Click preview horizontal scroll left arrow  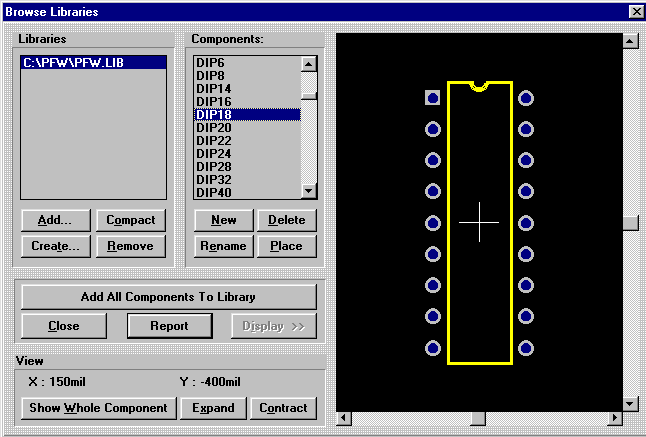coord(344,418)
